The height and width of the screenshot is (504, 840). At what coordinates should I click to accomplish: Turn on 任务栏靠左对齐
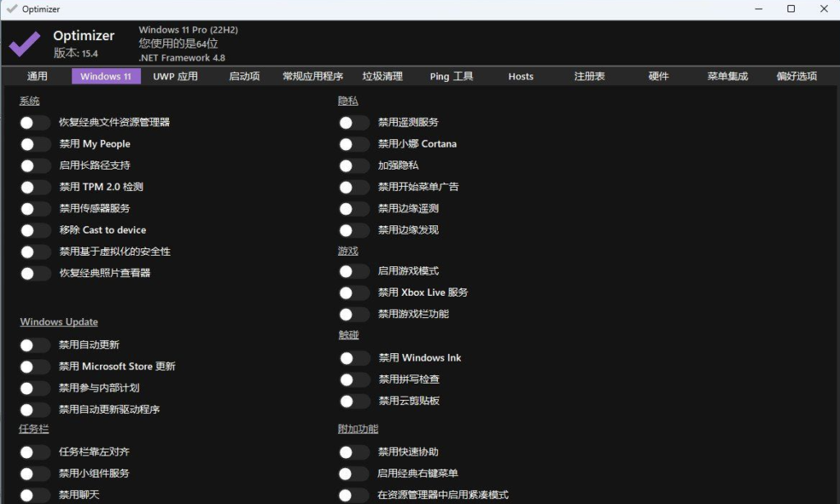click(x=34, y=452)
